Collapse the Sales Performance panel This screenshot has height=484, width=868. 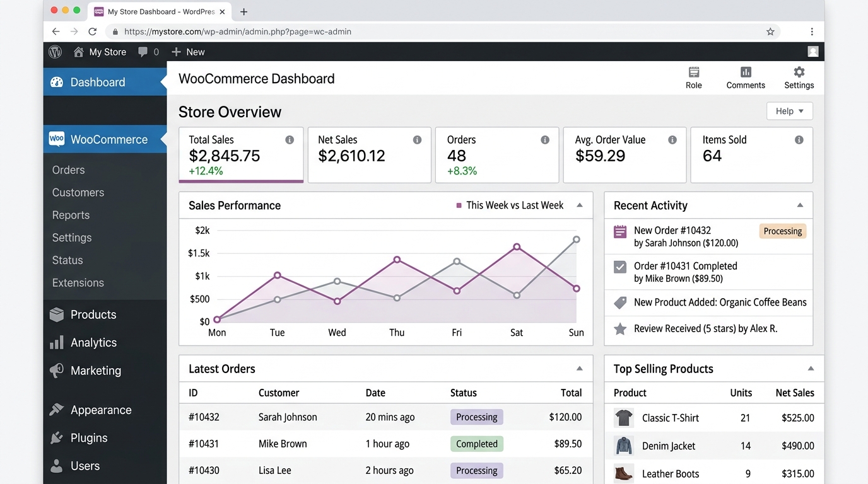click(x=580, y=205)
